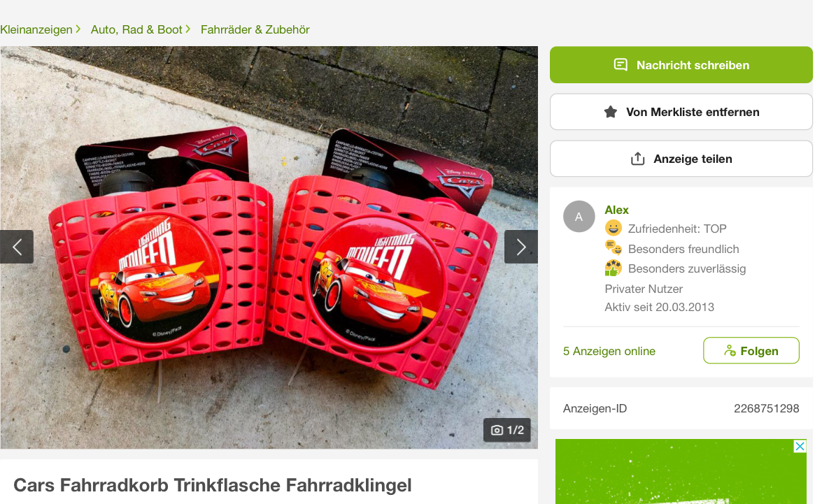Advance to the next listing photo

520,247
